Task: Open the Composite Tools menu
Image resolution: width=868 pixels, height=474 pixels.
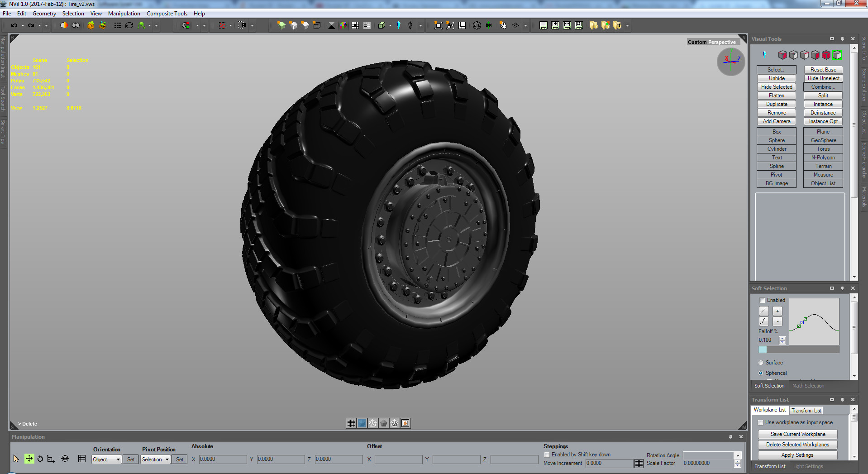Action: click(167, 13)
